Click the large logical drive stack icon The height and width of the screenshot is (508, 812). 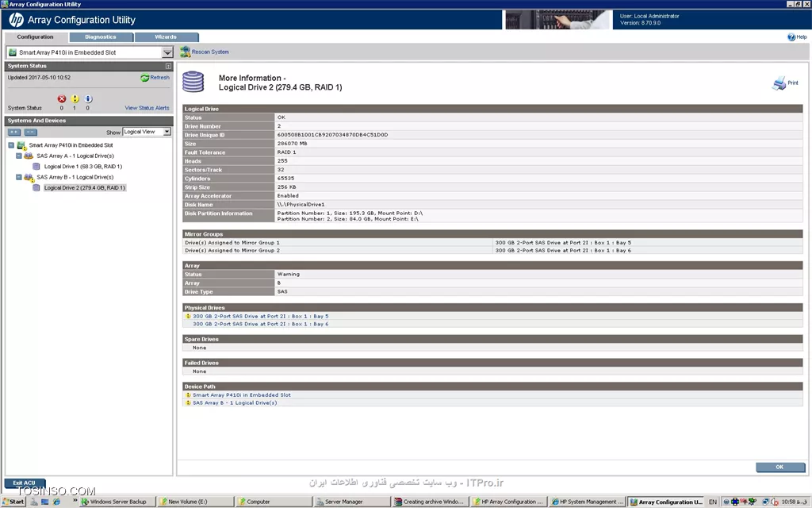(x=193, y=82)
